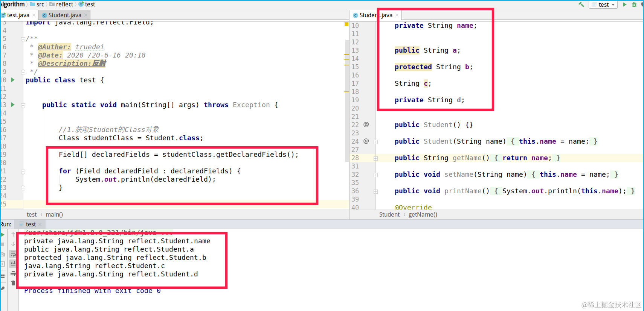Click 'private java.lang.String reflect.Student.d' output line
This screenshot has height=311, width=644.
click(111, 274)
